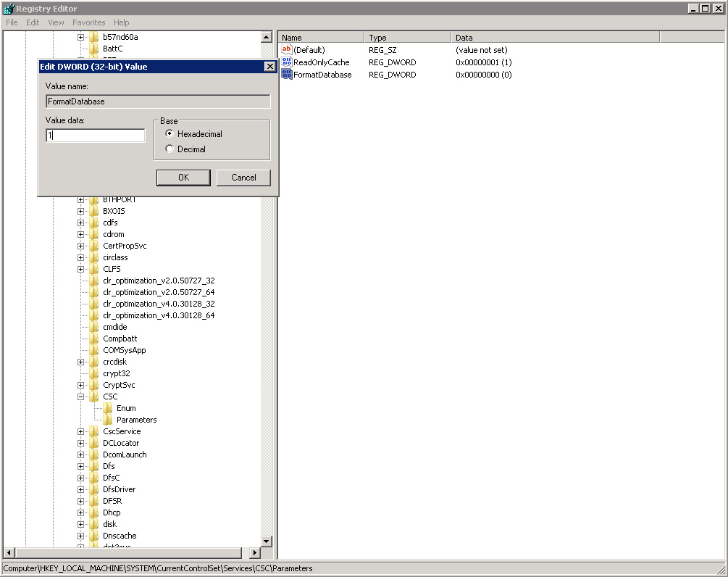Open the Favorites menu
The image size is (728, 577).
pyautogui.click(x=88, y=22)
